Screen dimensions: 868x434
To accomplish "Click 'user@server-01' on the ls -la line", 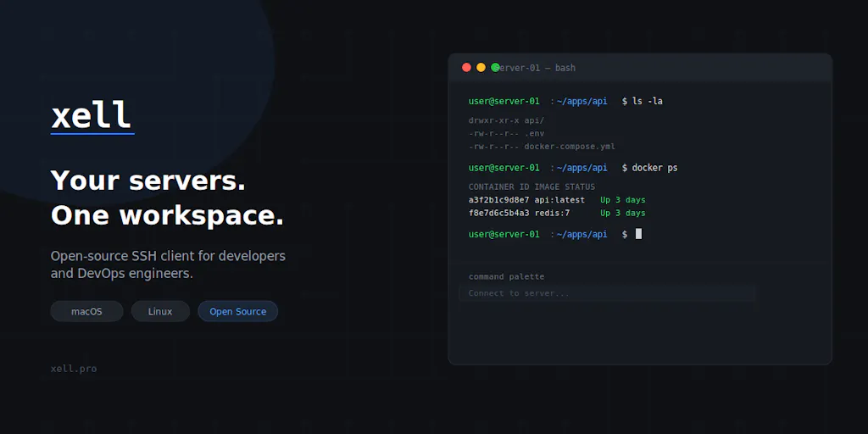I will coord(504,102).
